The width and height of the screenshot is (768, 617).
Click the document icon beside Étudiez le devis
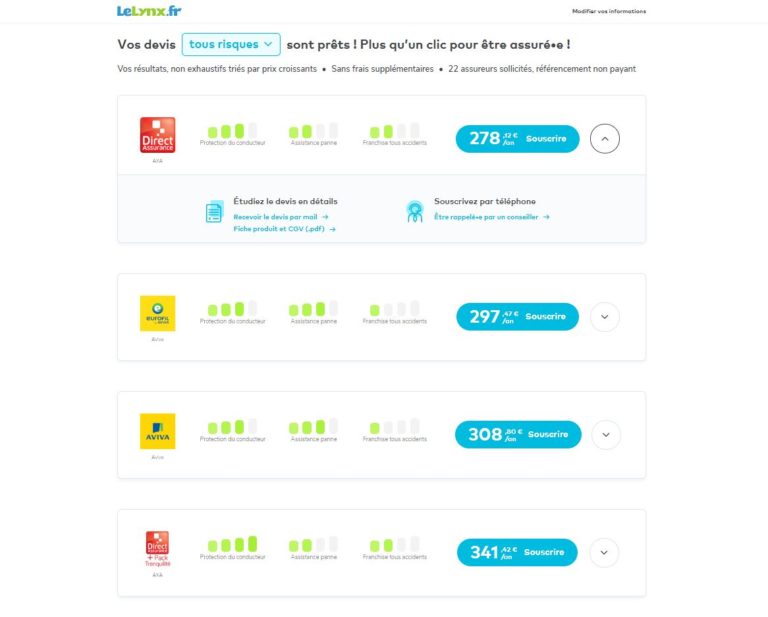(x=214, y=212)
